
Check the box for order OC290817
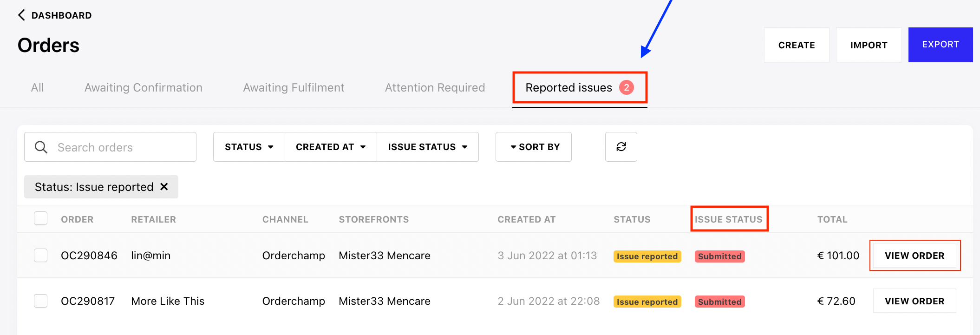point(41,301)
